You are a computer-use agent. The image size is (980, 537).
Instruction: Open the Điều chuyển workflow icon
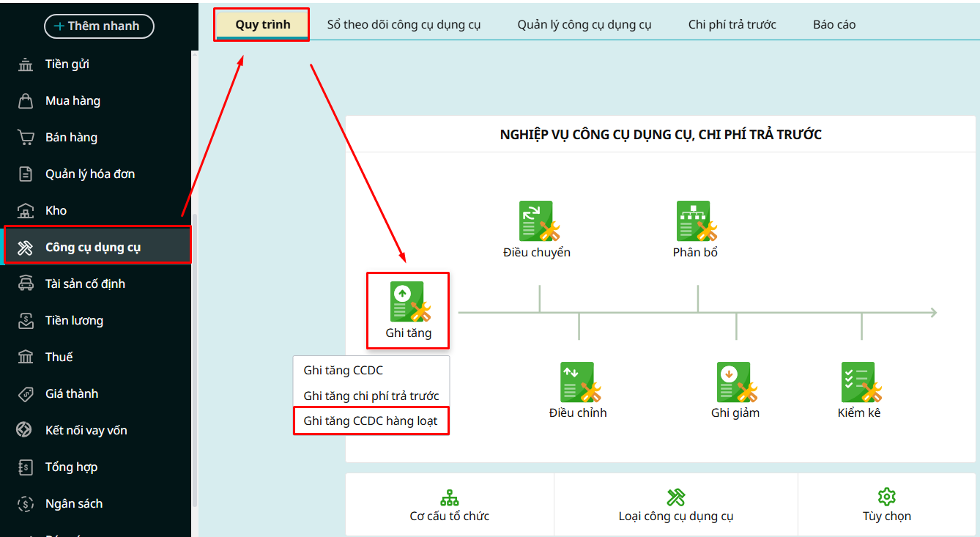[538, 222]
